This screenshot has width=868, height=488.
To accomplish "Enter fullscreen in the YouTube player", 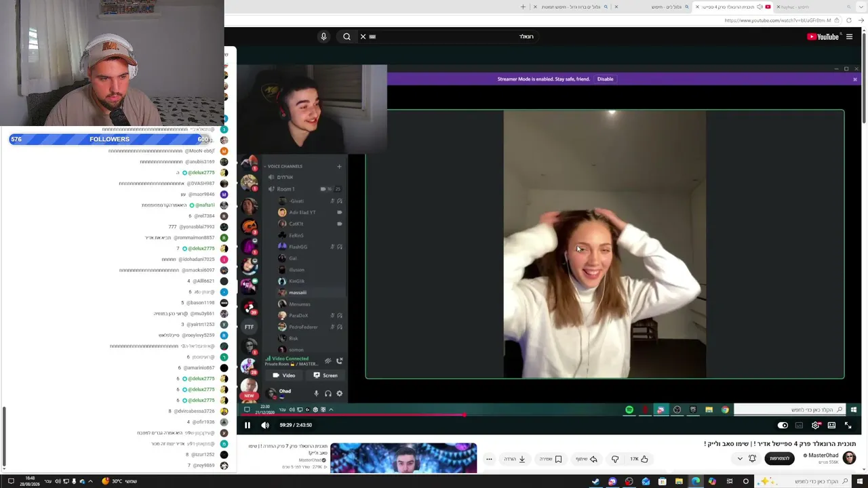I will [x=848, y=426].
